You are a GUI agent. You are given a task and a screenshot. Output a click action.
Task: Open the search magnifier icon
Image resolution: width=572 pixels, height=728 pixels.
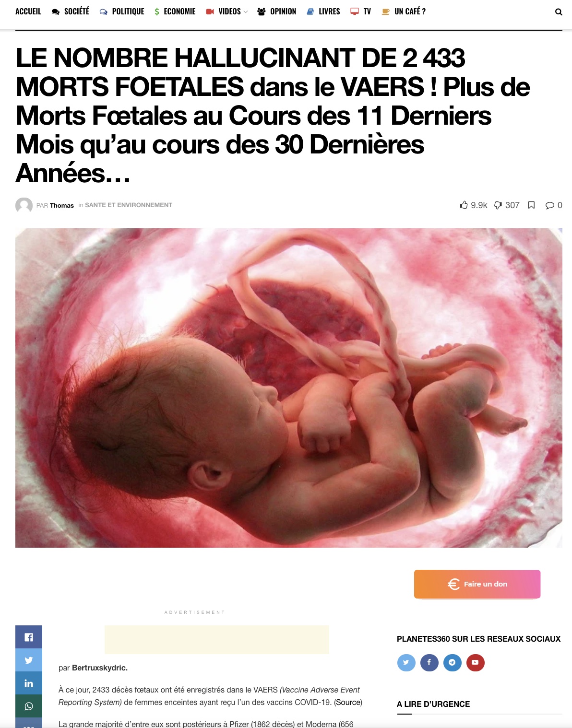pyautogui.click(x=559, y=12)
